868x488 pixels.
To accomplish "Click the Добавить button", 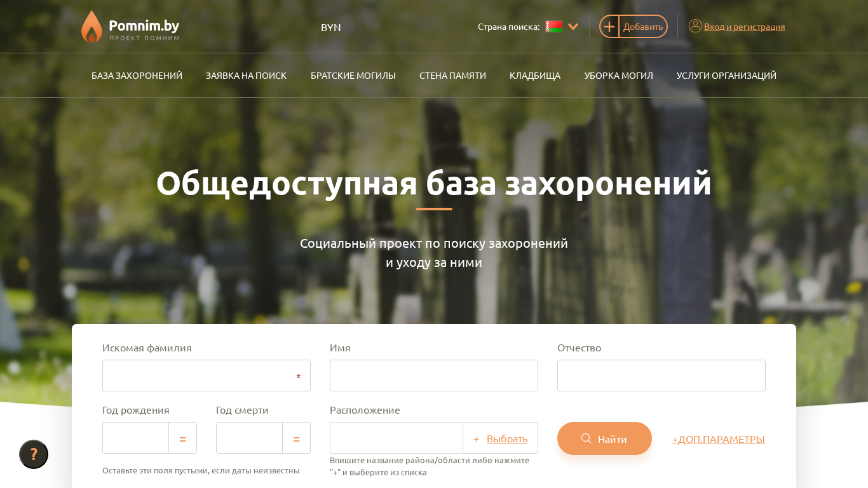I will (643, 27).
